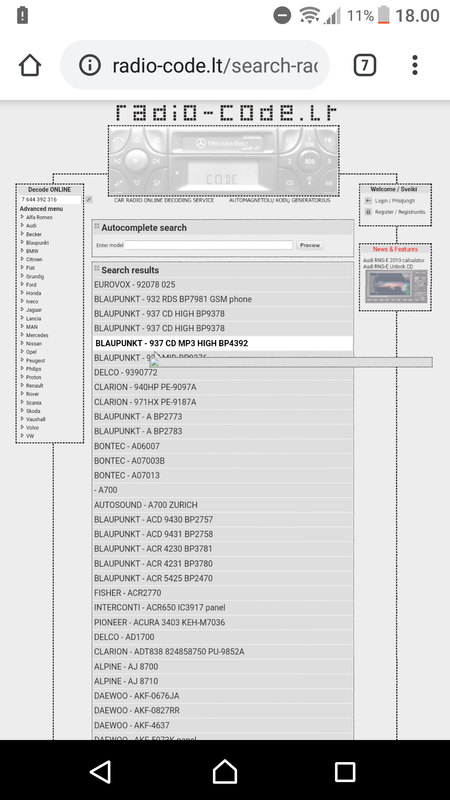Image resolution: width=450 pixels, height=800 pixels.
Task: Tap the Android back button
Action: coord(101,771)
